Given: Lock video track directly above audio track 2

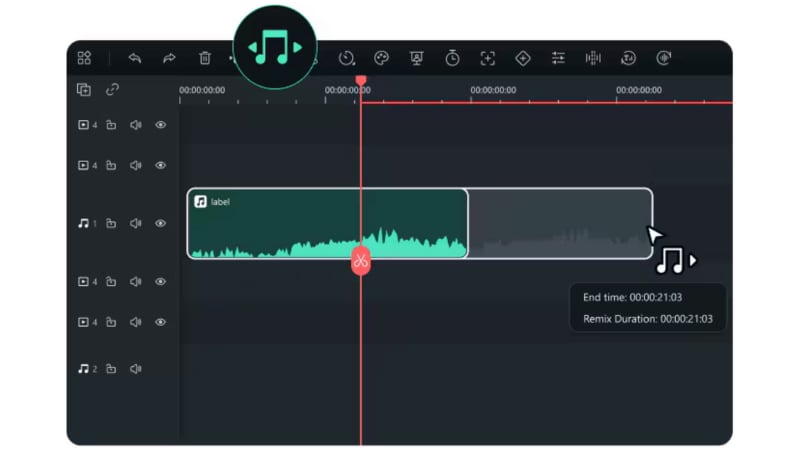Looking at the screenshot, I should pos(111,322).
